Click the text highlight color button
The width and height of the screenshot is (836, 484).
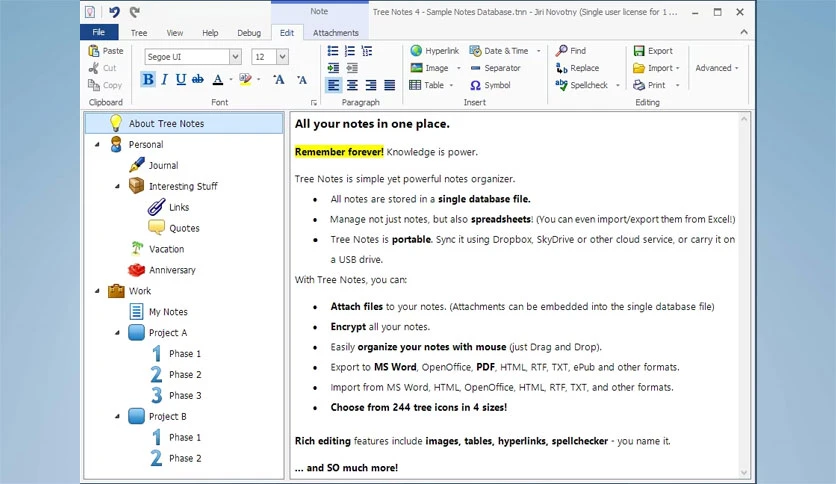click(245, 79)
